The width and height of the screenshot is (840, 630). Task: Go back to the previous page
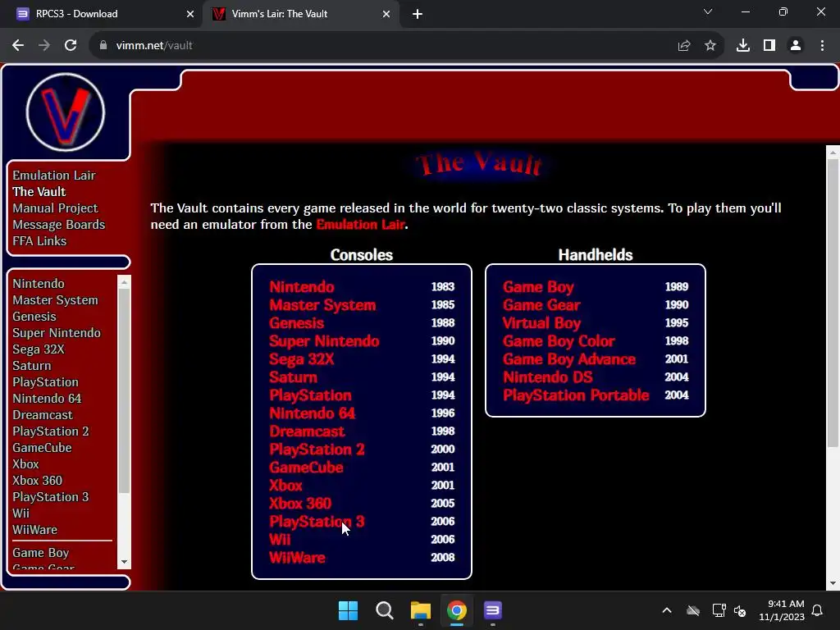click(x=18, y=46)
